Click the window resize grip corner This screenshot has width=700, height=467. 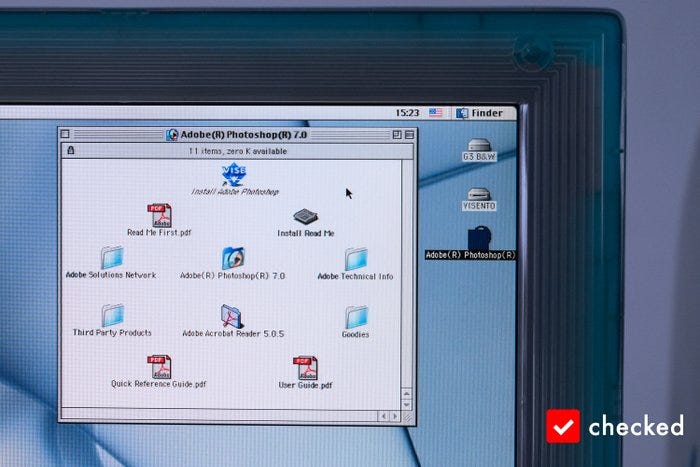pos(408,417)
